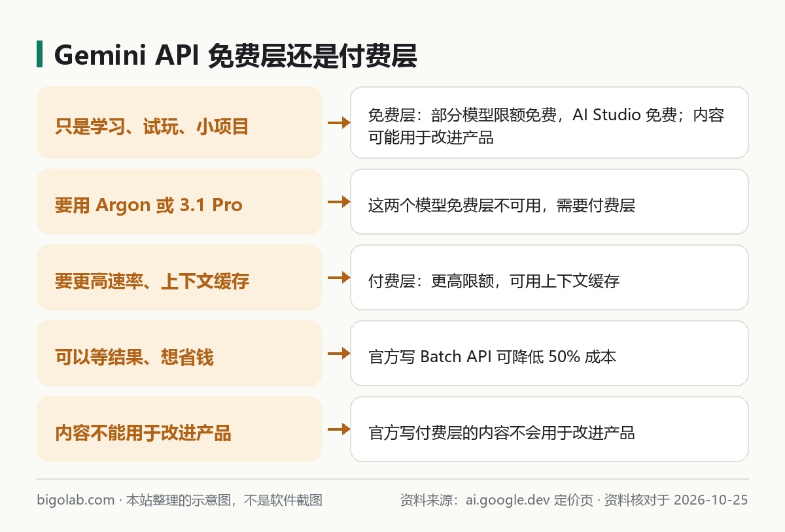Click the text '官方写 Batch API 可降低 50% 成本'

493,357
